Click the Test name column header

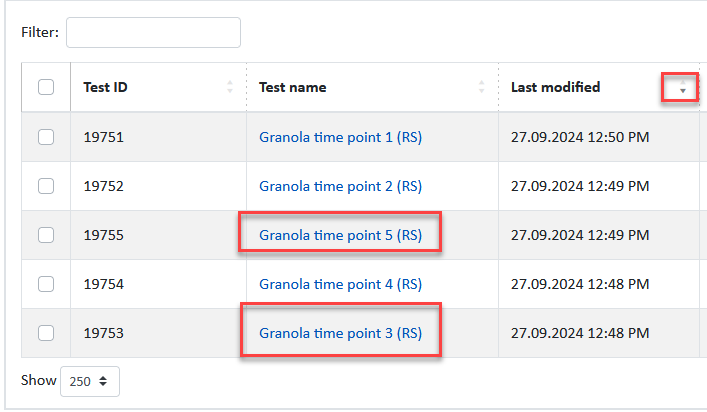point(372,87)
